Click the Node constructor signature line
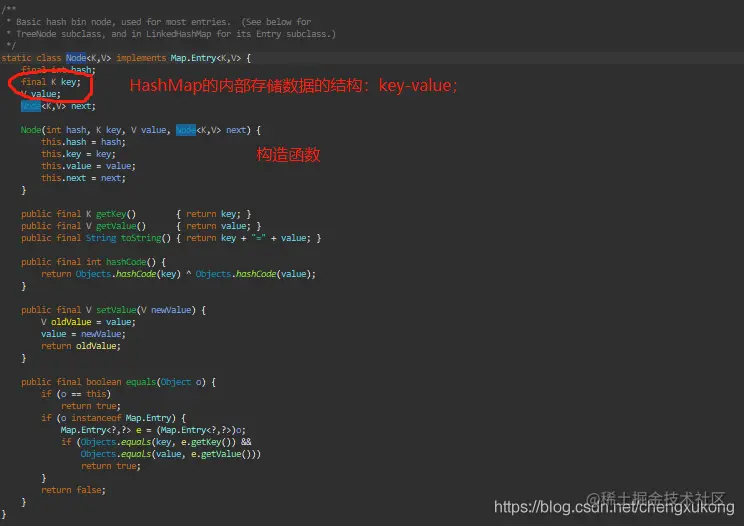Viewport: 744px width, 526px height. click(141, 130)
